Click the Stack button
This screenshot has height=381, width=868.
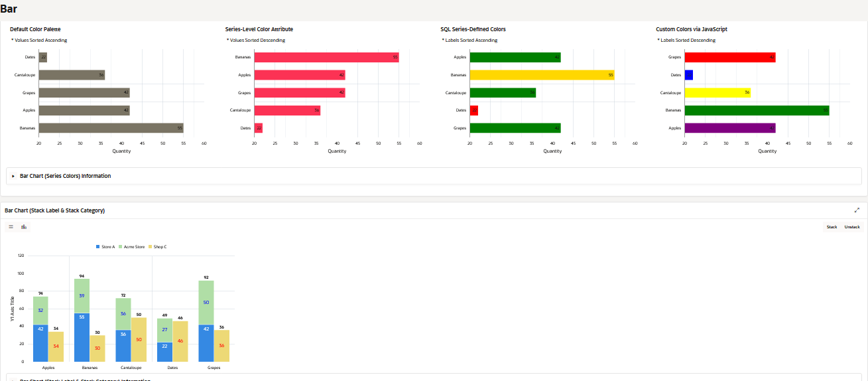pyautogui.click(x=832, y=227)
